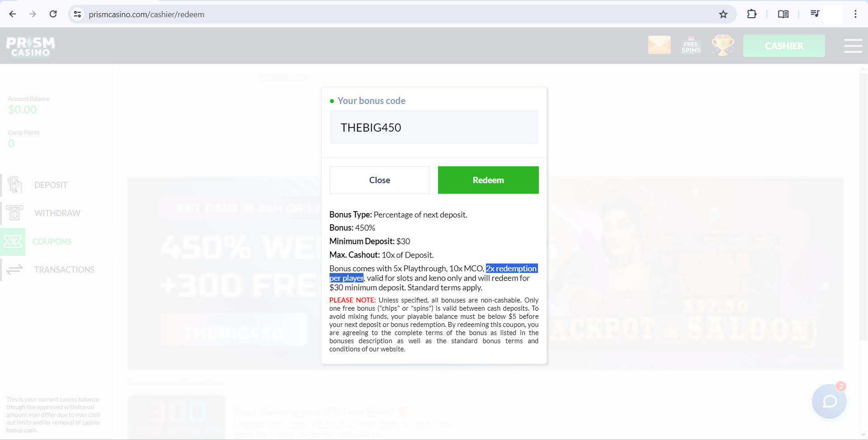
Task: Click the Comp Points value 0
Action: tap(11, 143)
